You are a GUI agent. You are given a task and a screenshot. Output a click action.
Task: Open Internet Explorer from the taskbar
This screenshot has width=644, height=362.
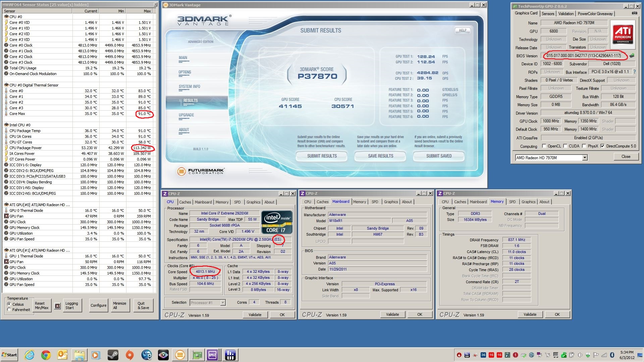(30, 355)
